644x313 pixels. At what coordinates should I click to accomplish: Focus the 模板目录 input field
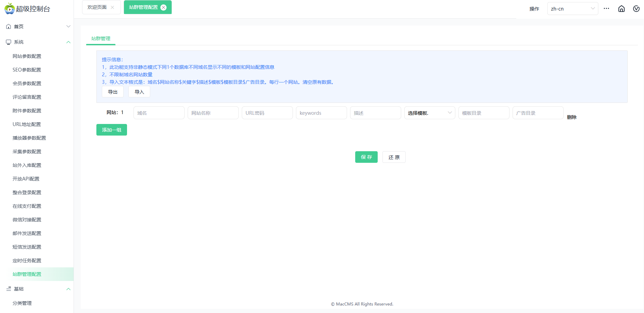click(484, 113)
